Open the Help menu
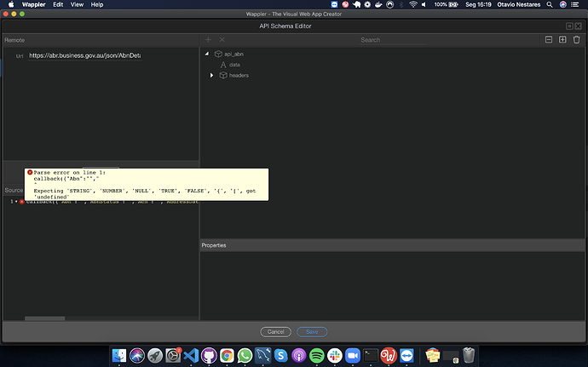588x367 pixels. [97, 4]
